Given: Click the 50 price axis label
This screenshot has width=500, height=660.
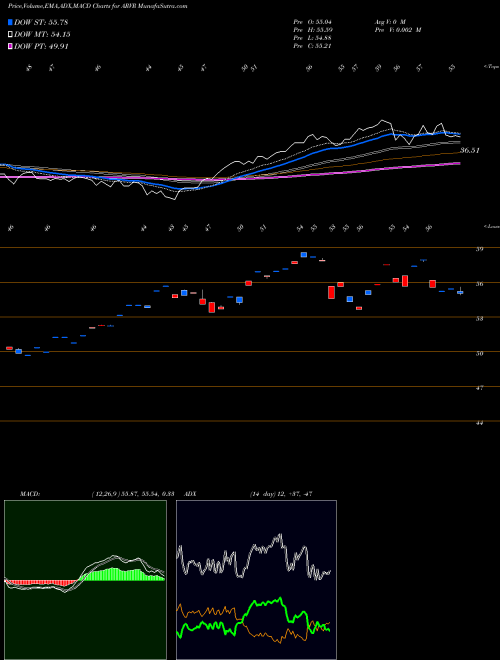Looking at the screenshot, I should [x=479, y=354].
